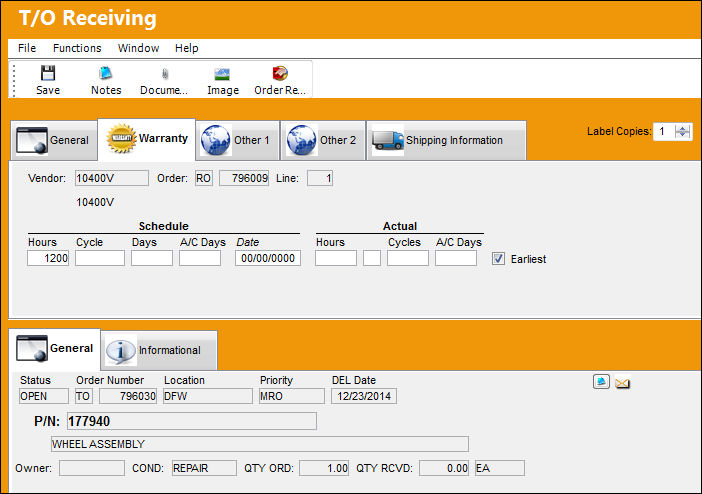Click the Schedule Date field
The height and width of the screenshot is (494, 702).
[268, 258]
